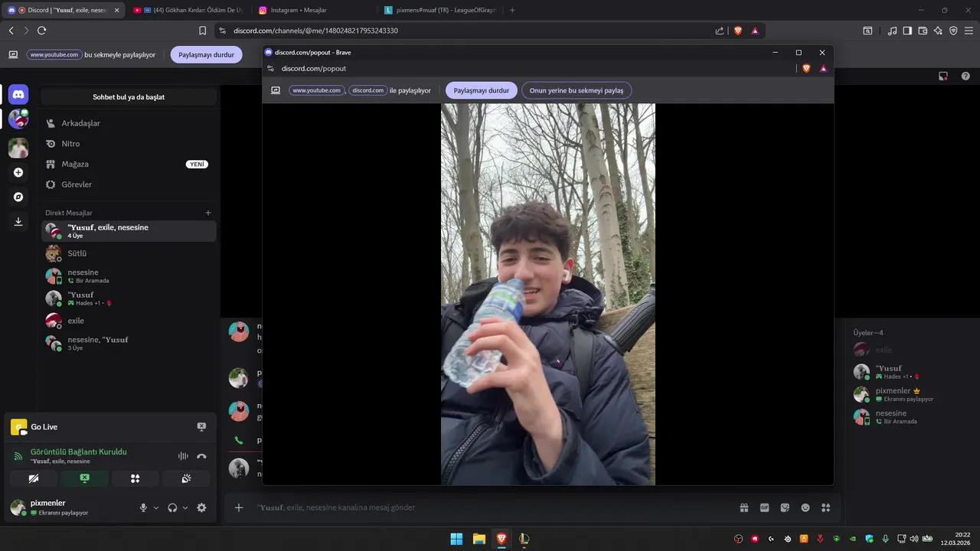This screenshot has width=980, height=551.
Task: Open a new browser tab with plus button
Action: (512, 10)
